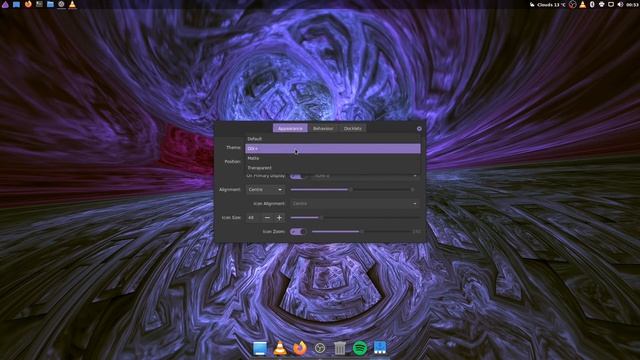Image resolution: width=640 pixels, height=360 pixels.
Task: Adjust the Alignment offset slider
Action: [351, 190]
